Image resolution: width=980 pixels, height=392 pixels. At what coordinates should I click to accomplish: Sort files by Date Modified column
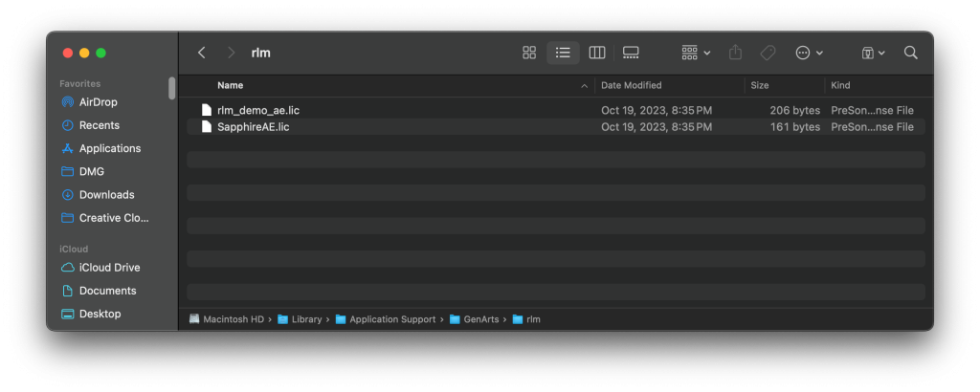click(631, 85)
